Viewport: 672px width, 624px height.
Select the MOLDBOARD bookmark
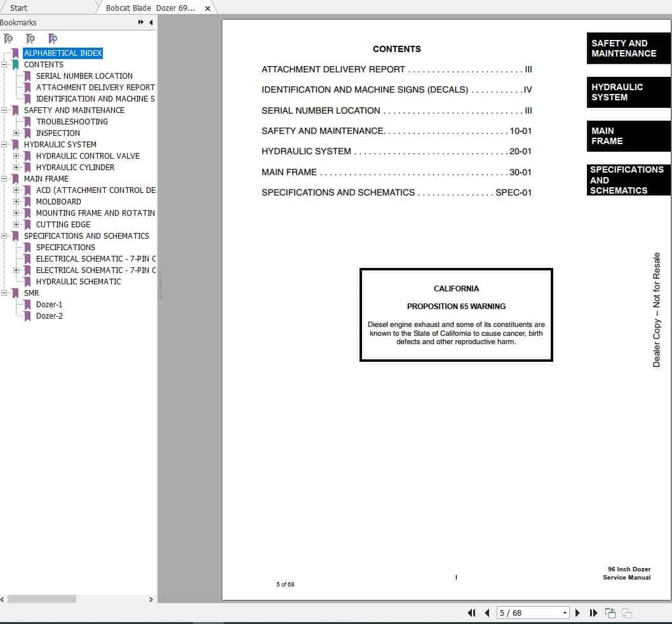tap(58, 202)
